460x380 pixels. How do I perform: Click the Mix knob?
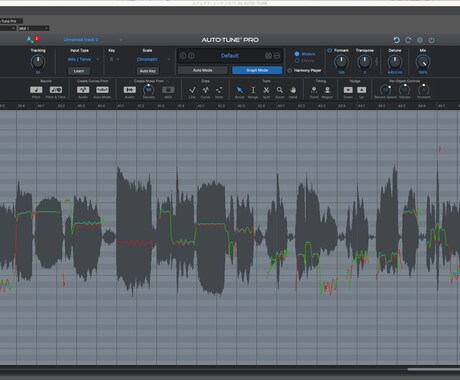[x=423, y=62]
